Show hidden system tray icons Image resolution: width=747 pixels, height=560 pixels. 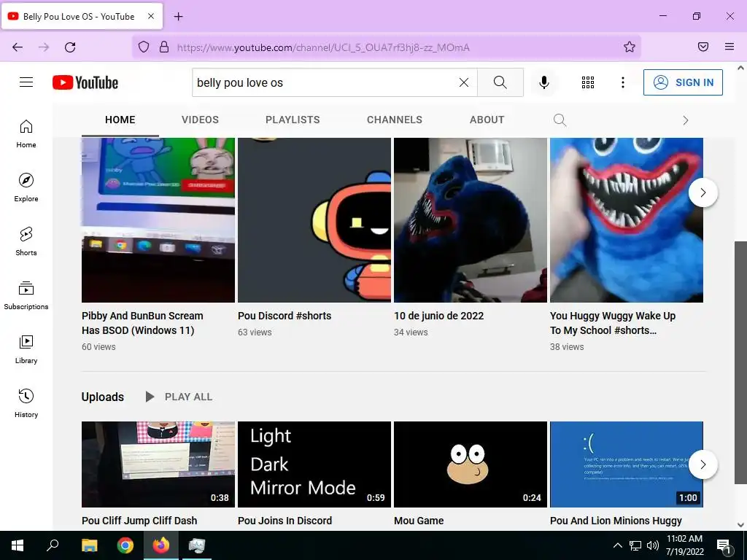point(617,545)
